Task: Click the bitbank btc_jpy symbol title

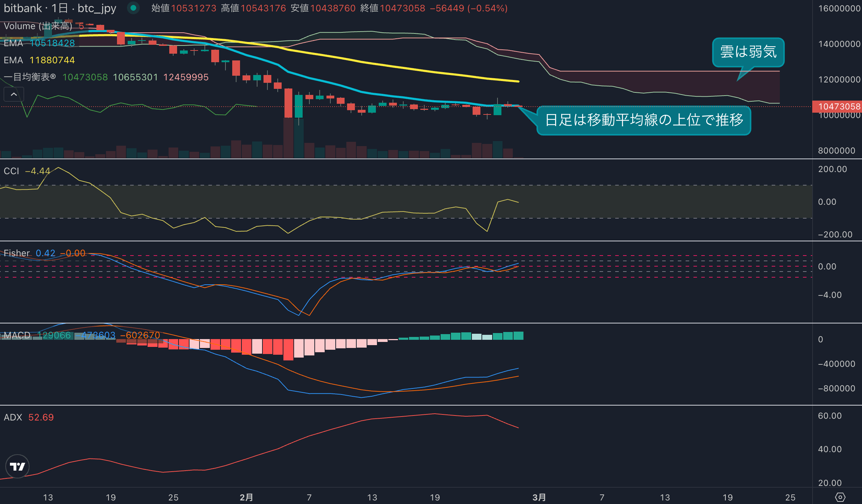Action: [60, 8]
